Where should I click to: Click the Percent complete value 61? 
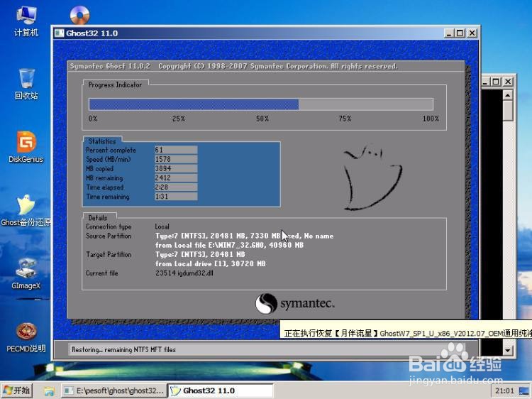(x=176, y=150)
